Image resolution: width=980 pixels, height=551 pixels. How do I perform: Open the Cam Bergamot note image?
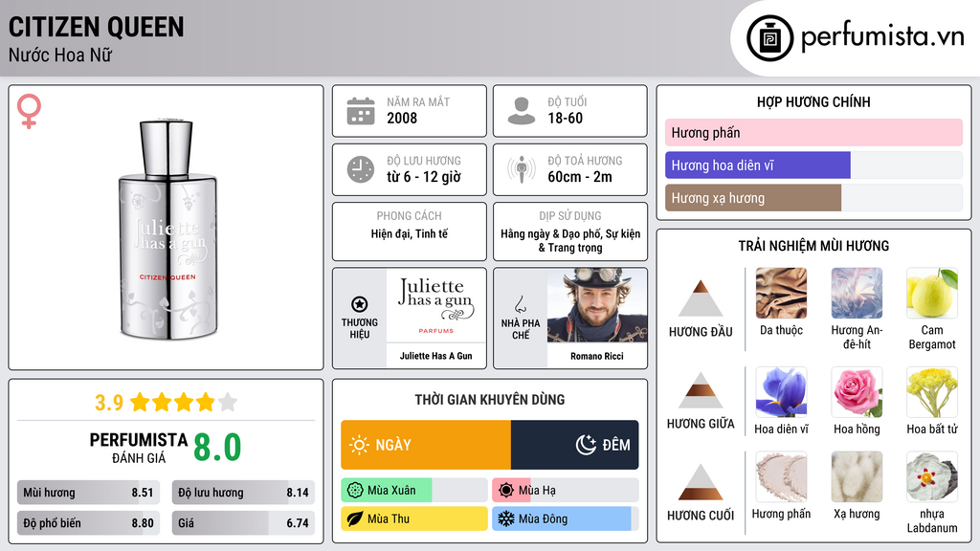[932, 293]
